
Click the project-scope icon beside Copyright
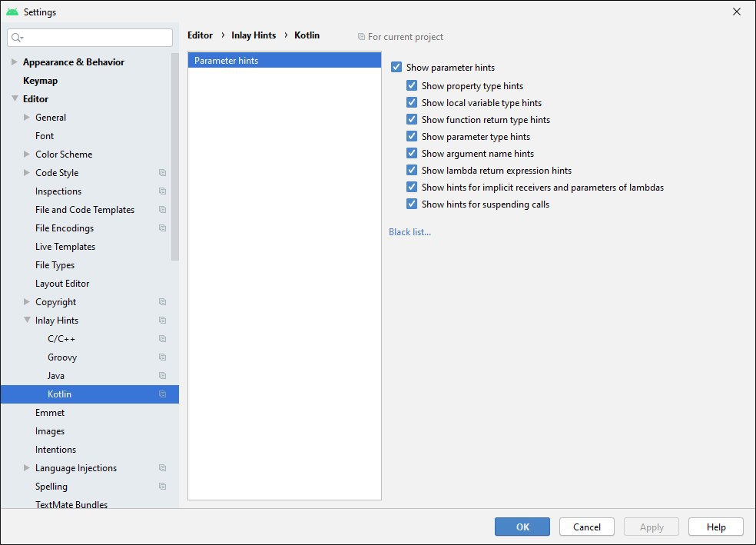[x=162, y=302]
